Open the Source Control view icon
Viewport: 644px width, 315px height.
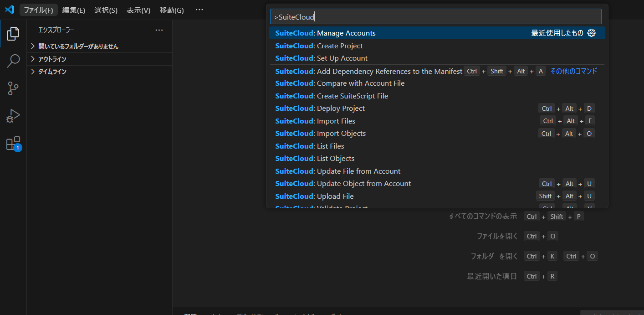click(x=13, y=88)
